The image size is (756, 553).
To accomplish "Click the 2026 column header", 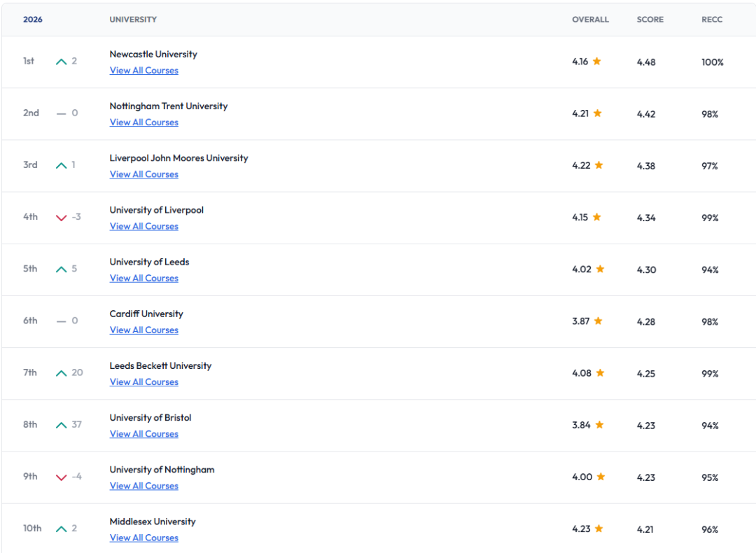I will click(x=33, y=20).
